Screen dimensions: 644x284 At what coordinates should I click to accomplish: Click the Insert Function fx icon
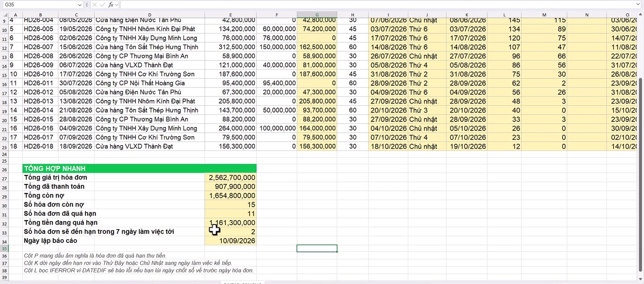111,4
